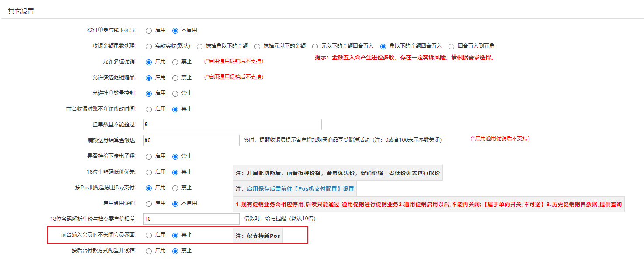Set 按Pos机配置思迅Pay支付 to 禁止

(175, 188)
